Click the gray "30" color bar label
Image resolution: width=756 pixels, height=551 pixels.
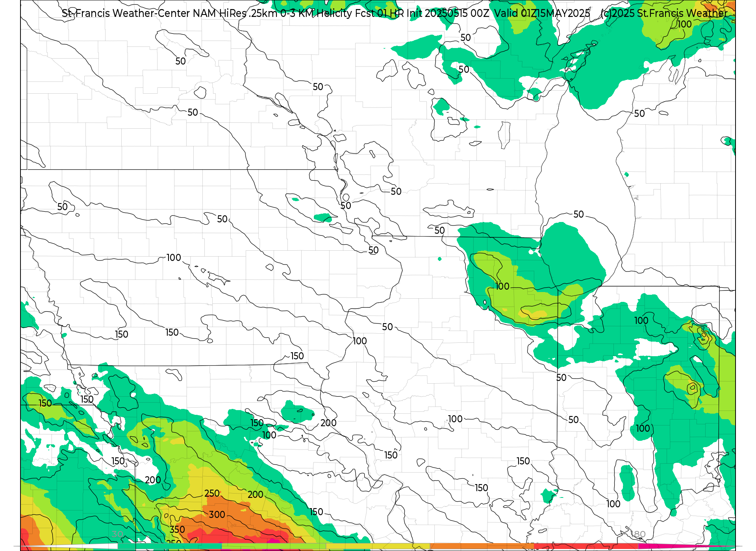[x=117, y=534]
